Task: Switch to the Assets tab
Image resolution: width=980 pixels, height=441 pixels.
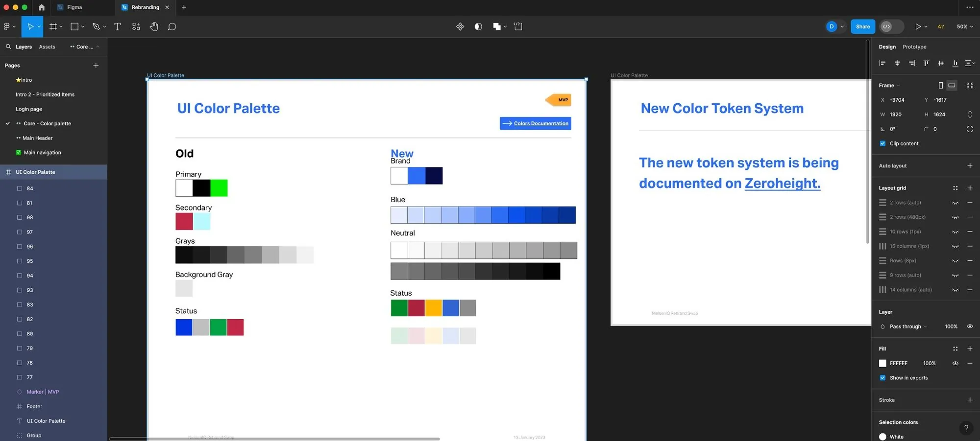Action: (47, 47)
